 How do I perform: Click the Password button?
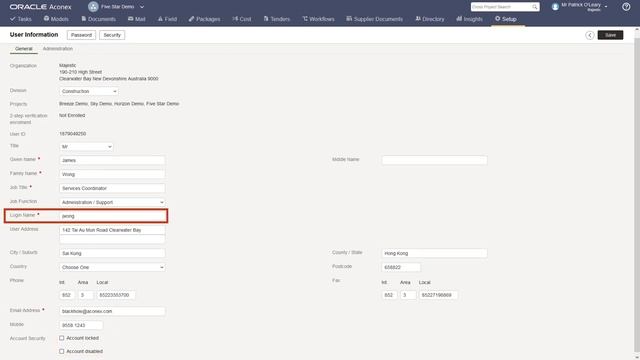(x=81, y=35)
